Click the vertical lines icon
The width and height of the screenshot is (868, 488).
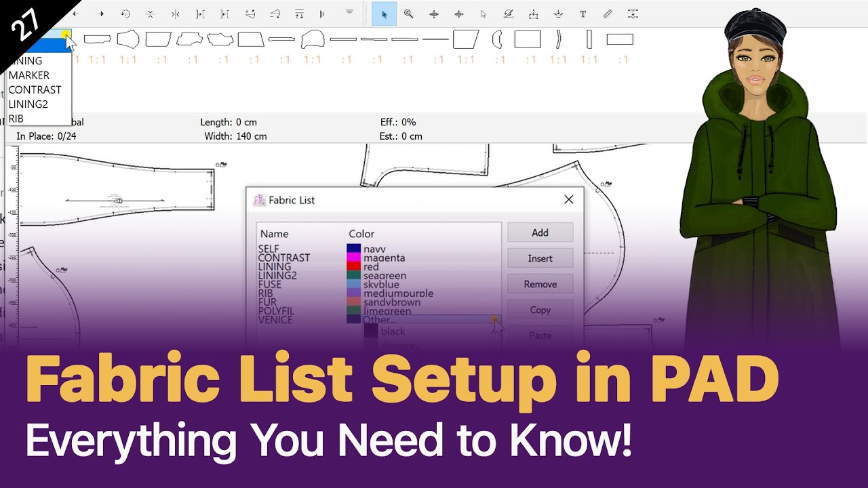click(322, 14)
